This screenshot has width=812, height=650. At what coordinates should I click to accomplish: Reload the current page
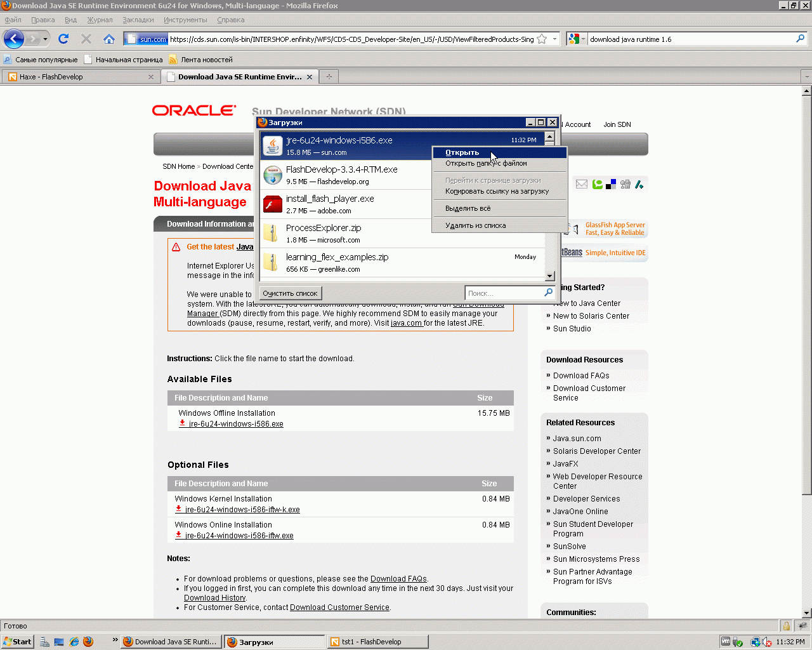pyautogui.click(x=63, y=39)
